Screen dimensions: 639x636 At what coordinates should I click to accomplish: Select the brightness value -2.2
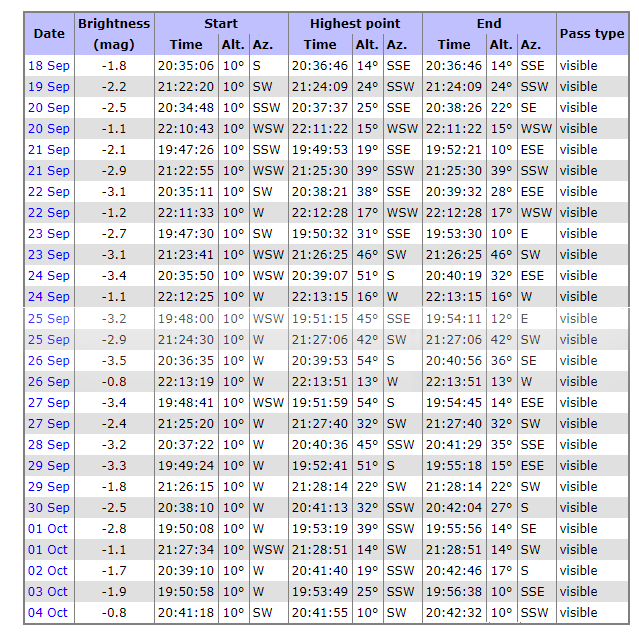tap(114, 87)
